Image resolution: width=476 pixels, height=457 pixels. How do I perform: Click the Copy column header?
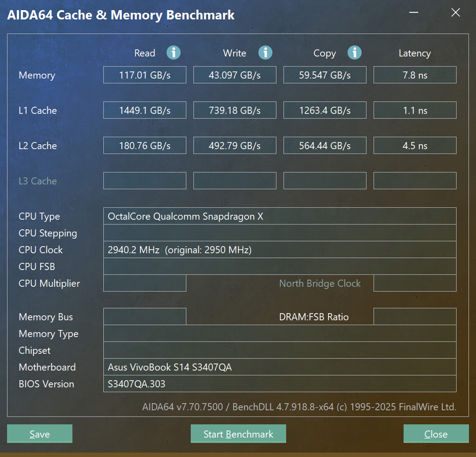(x=325, y=54)
